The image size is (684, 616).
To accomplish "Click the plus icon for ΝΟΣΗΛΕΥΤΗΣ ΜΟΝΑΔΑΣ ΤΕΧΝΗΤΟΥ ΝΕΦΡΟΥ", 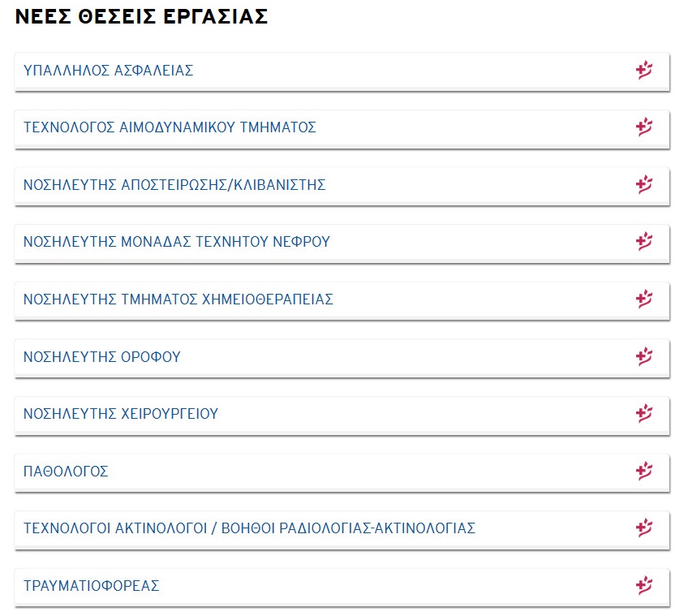I will [x=644, y=241].
